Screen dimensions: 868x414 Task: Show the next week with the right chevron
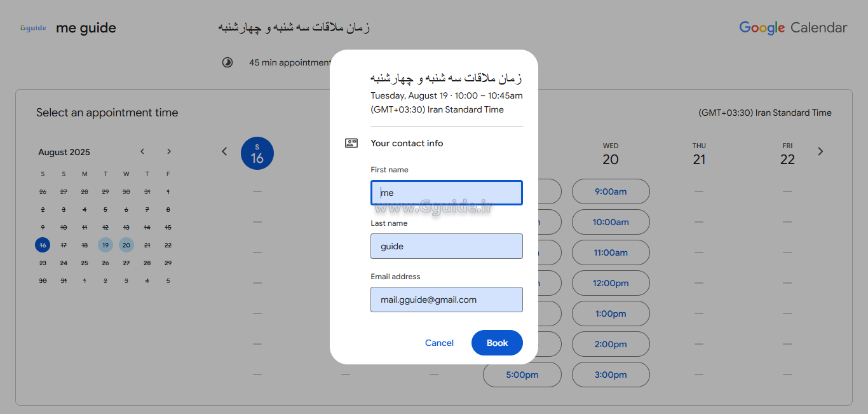click(x=820, y=151)
